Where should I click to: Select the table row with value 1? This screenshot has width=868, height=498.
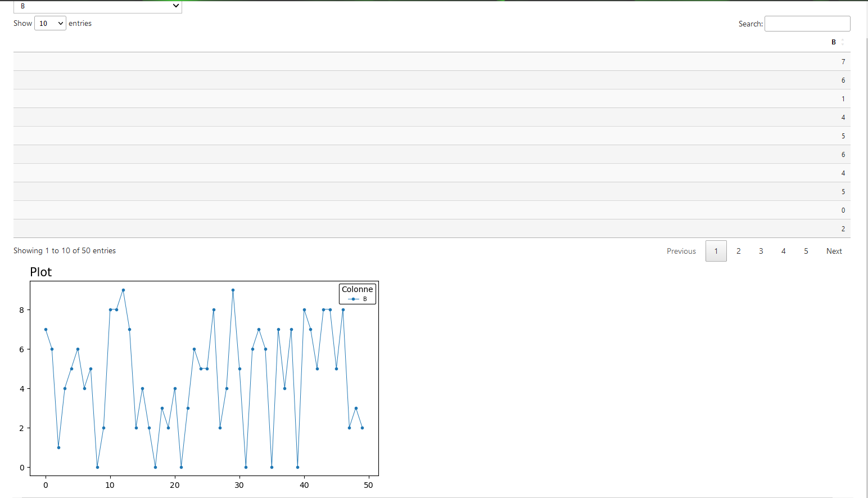(432, 98)
